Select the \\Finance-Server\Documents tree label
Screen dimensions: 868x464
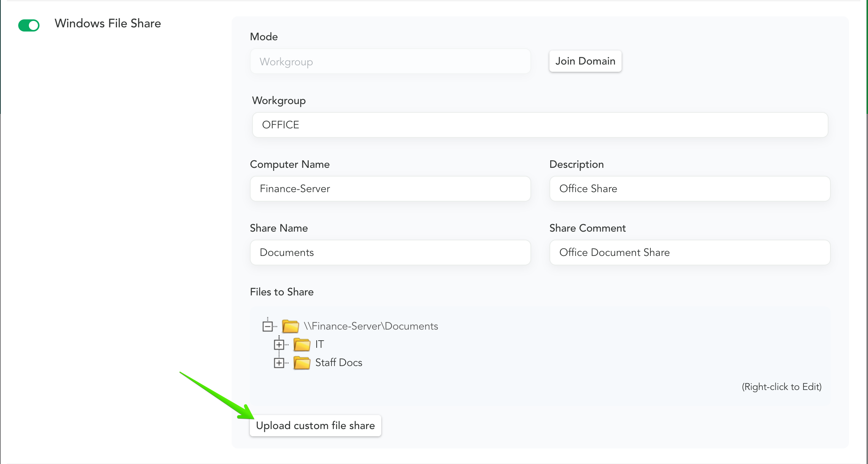pos(371,326)
